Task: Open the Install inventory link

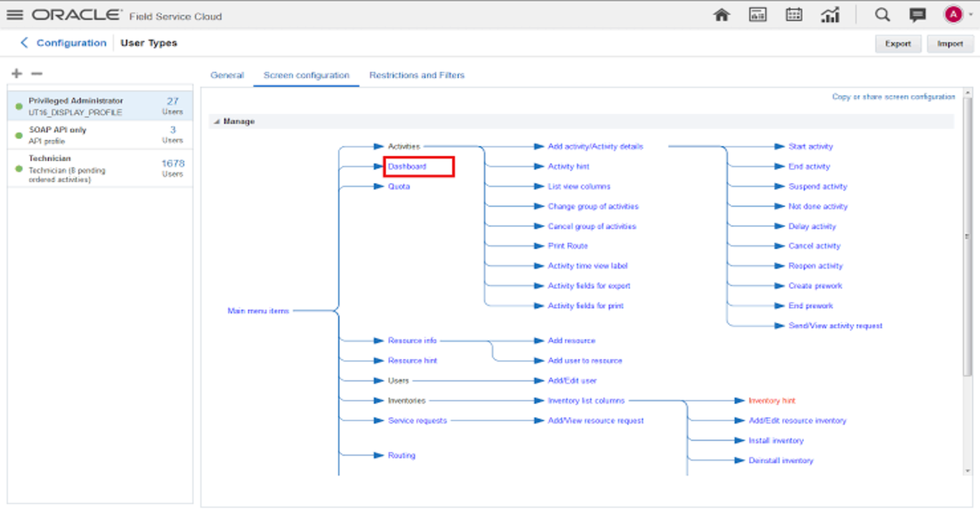Action: pos(776,441)
